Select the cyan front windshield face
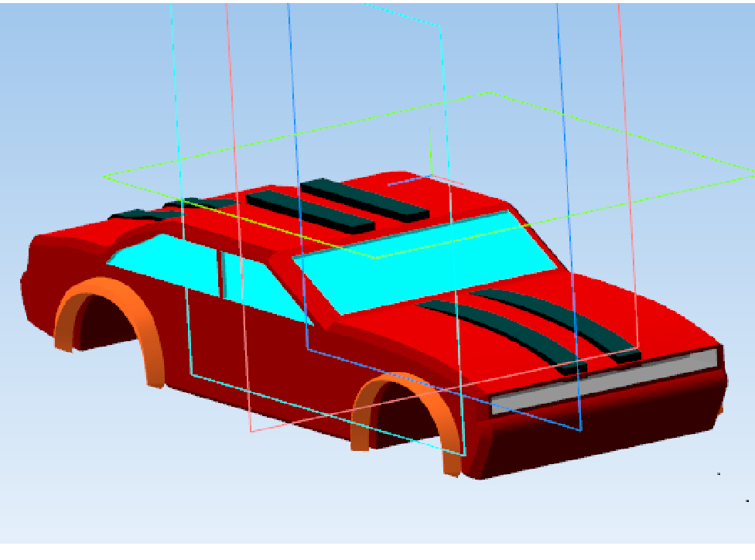This screenshot has height=560, width=755. (424, 264)
